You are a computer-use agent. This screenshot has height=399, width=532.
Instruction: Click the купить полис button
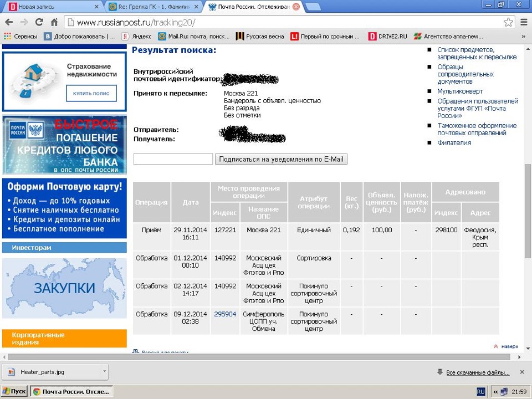(91, 93)
